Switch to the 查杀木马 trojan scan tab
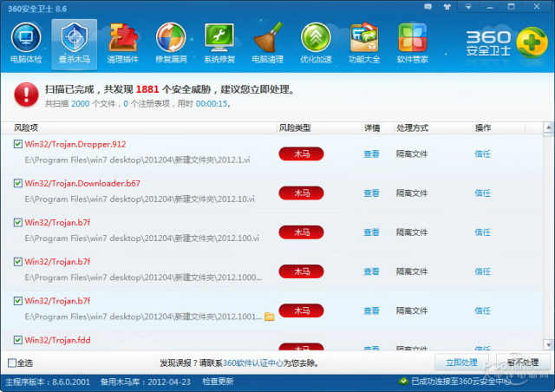The image size is (555, 392). (75, 43)
